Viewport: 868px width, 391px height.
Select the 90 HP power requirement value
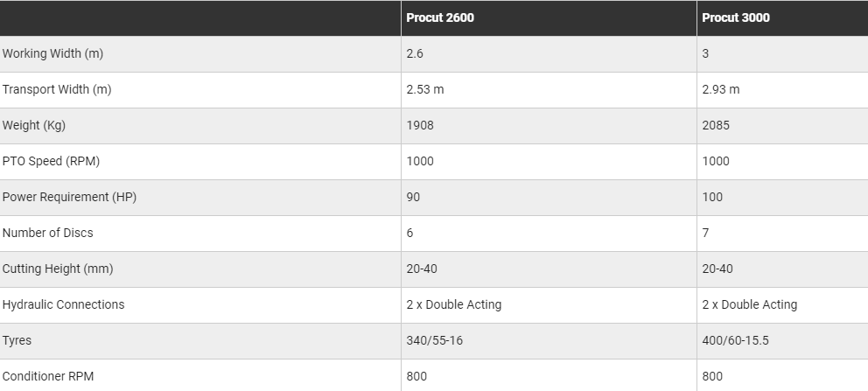click(x=413, y=197)
